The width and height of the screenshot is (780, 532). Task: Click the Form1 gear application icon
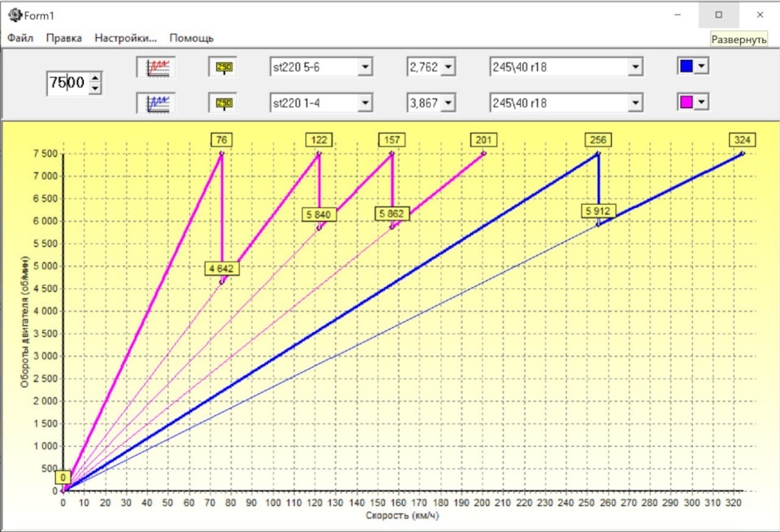(x=15, y=15)
